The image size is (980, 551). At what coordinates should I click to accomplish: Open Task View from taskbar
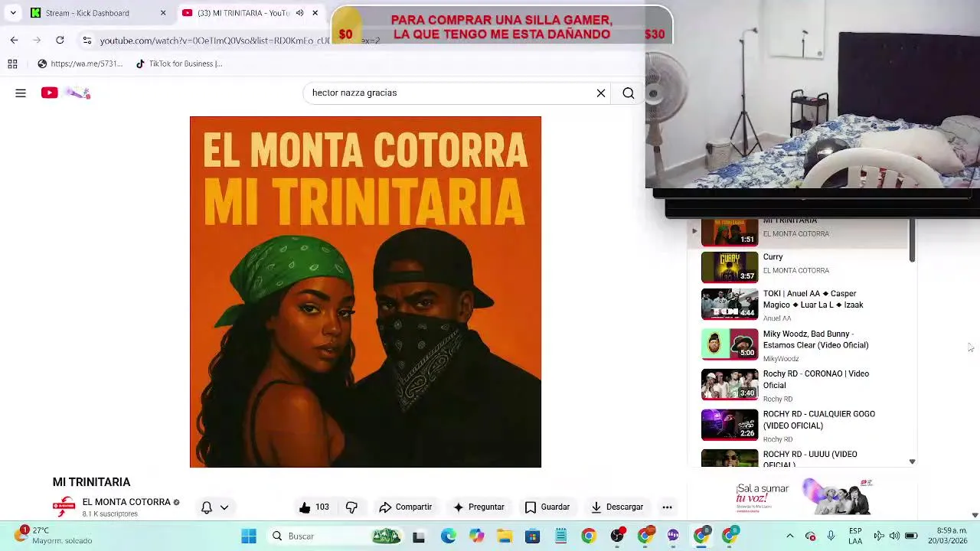[419, 536]
